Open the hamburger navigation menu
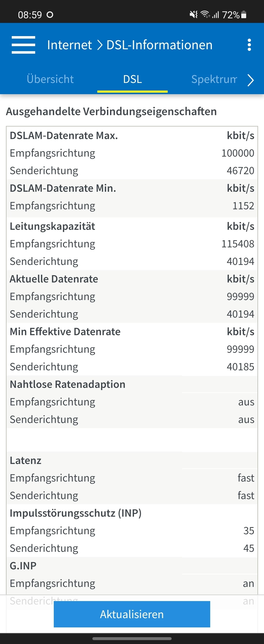Viewport: 264px width, 644px height. tap(23, 45)
